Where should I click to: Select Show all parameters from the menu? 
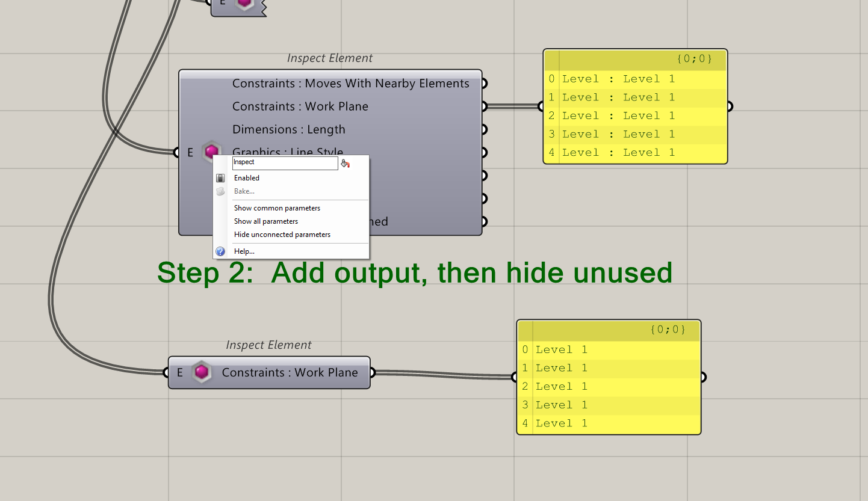tap(265, 221)
